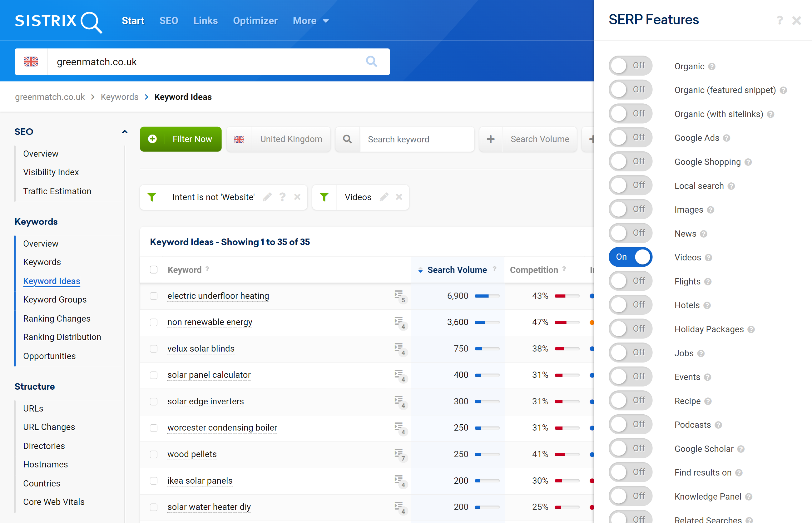The height and width of the screenshot is (523, 812).
Task: Click the Keyword Ideas breadcrumb link
Action: pos(182,97)
